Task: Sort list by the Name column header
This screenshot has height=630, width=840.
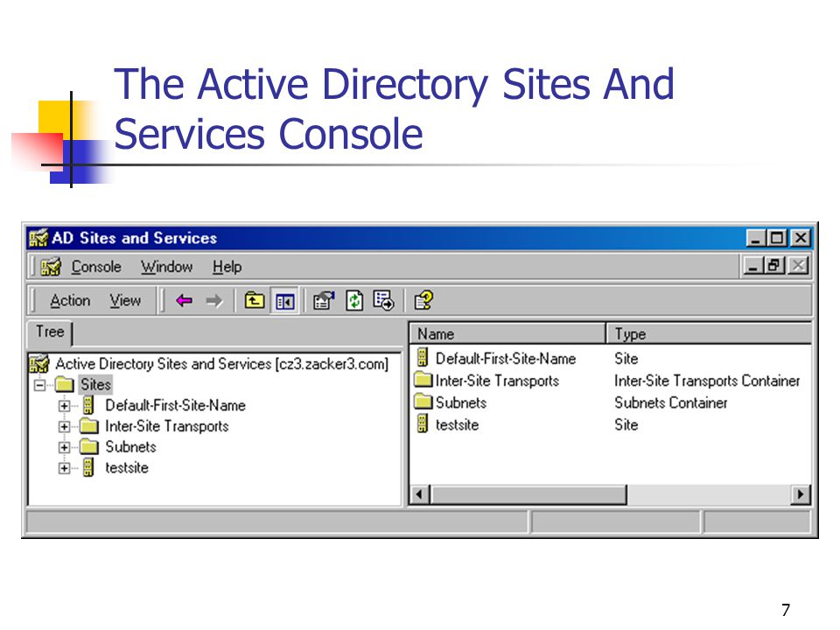Action: (x=507, y=333)
